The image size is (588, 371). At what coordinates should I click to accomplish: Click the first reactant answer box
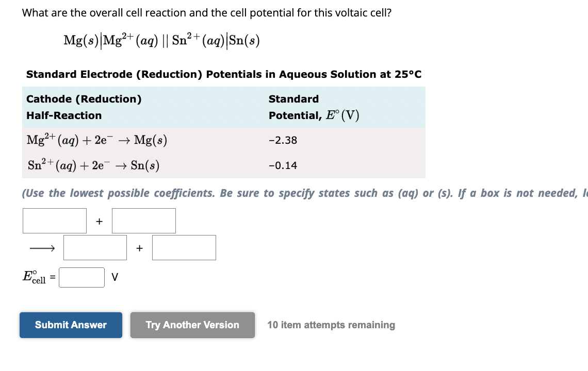(x=54, y=221)
